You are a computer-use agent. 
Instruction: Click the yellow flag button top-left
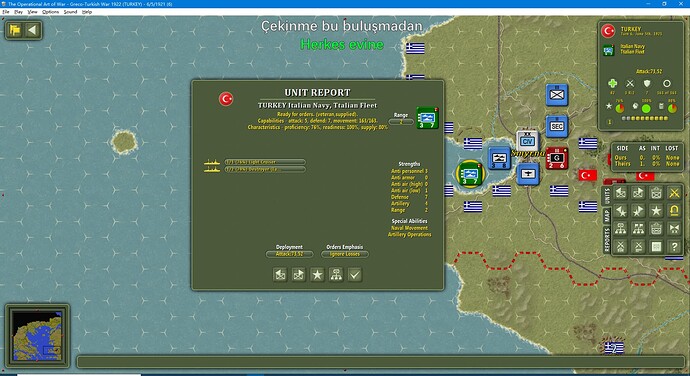tap(15, 30)
